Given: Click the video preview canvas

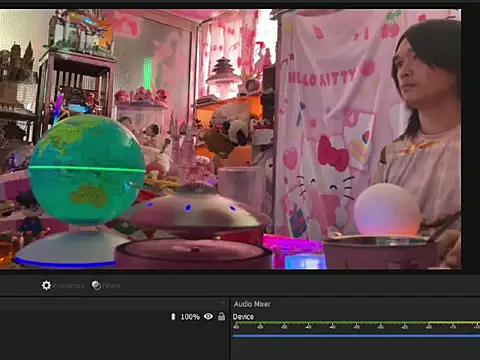Looking at the screenshot, I should (x=230, y=139).
